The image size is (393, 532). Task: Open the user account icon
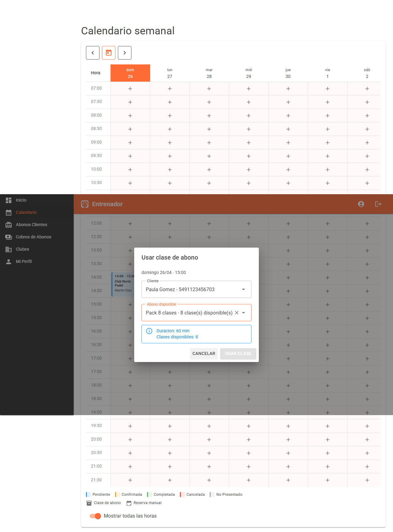[361, 204]
